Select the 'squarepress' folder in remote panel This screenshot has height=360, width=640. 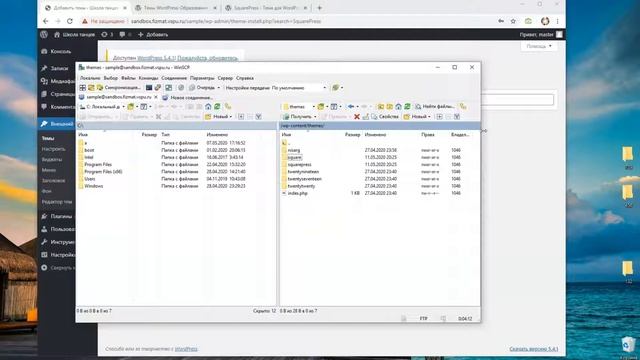click(299, 164)
